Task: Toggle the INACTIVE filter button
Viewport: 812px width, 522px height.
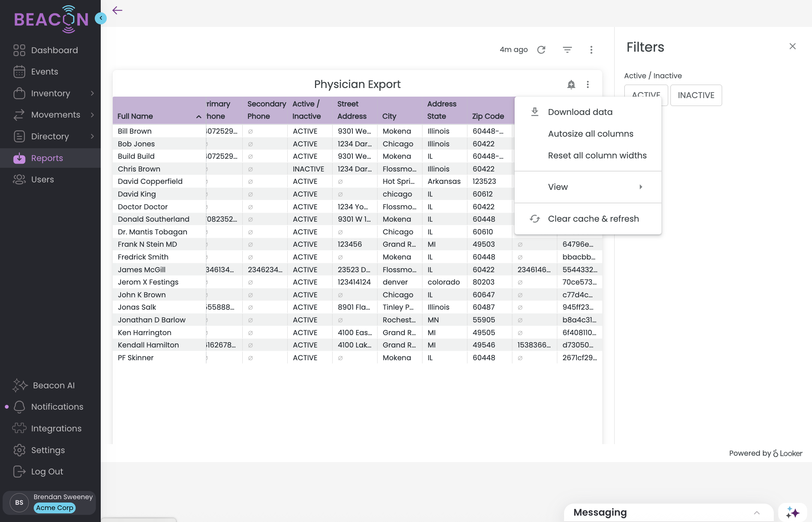Action: click(x=696, y=95)
